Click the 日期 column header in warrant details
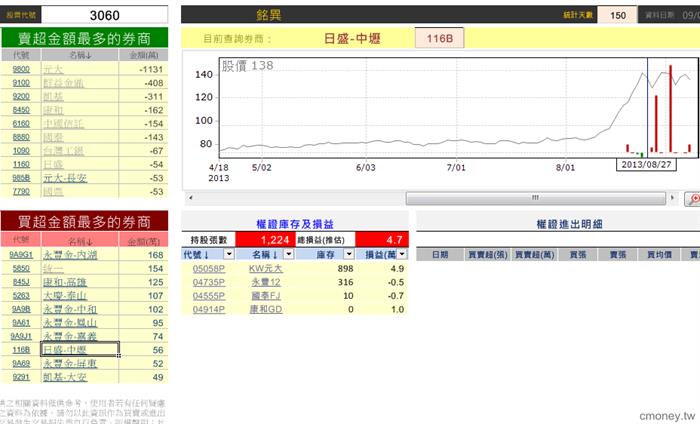The image size is (700, 424). (x=440, y=254)
